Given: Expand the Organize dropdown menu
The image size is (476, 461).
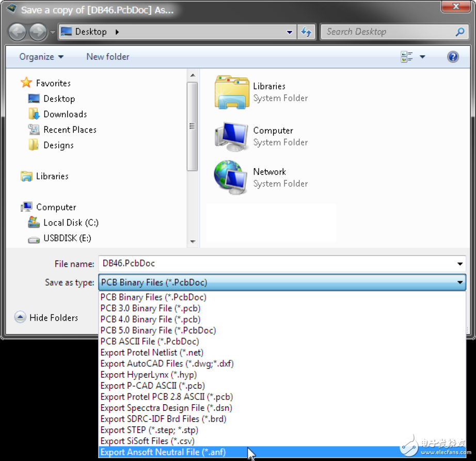Looking at the screenshot, I should pos(41,57).
